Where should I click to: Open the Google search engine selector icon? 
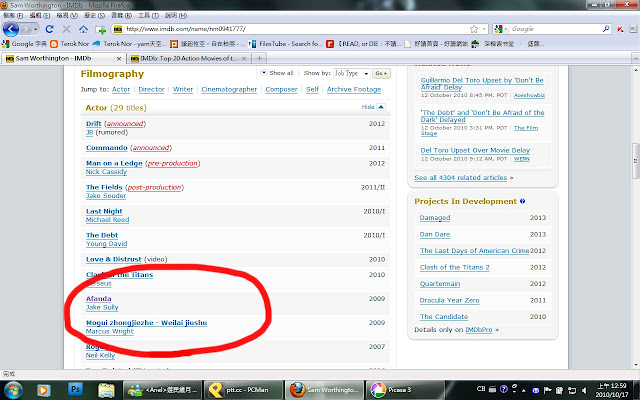pyautogui.click(x=500, y=29)
